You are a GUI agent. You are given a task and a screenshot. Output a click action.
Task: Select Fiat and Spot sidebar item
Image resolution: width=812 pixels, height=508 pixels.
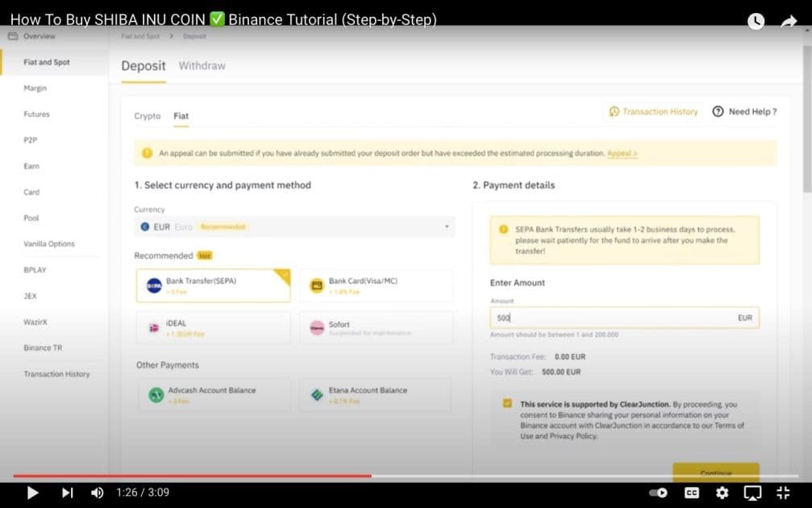(47, 62)
